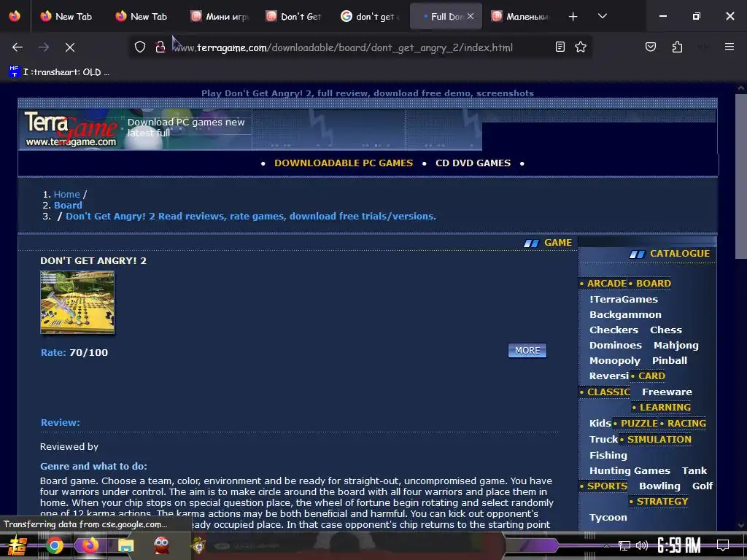Open red character app on taskbar
Viewport: 747px width, 560px height.
(161, 545)
